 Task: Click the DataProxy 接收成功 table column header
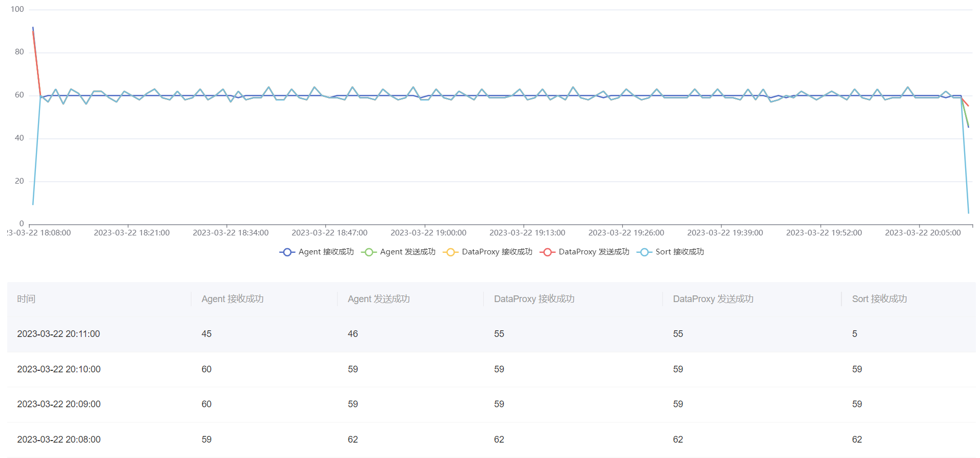tap(534, 299)
